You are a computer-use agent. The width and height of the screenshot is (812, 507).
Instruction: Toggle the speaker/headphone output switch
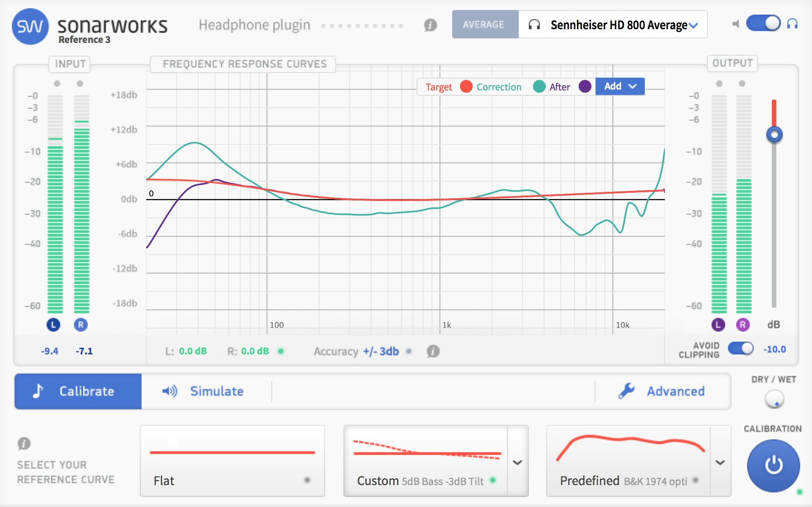[763, 24]
